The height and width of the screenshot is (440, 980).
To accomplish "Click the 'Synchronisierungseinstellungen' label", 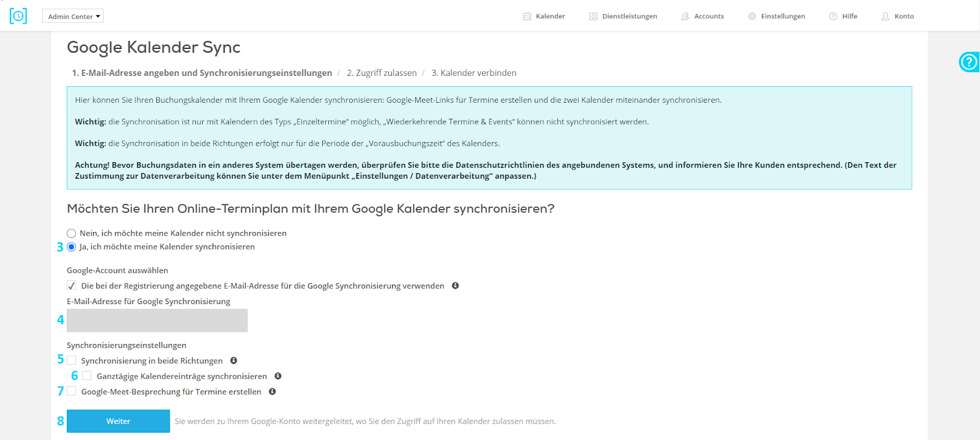I will (127, 345).
